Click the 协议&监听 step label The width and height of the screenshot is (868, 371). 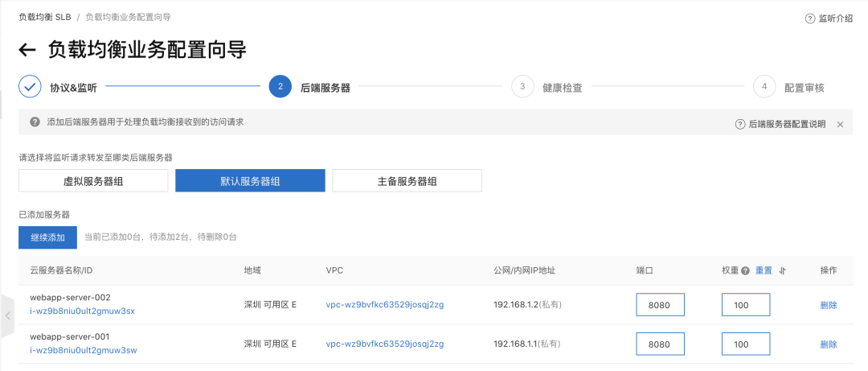74,88
